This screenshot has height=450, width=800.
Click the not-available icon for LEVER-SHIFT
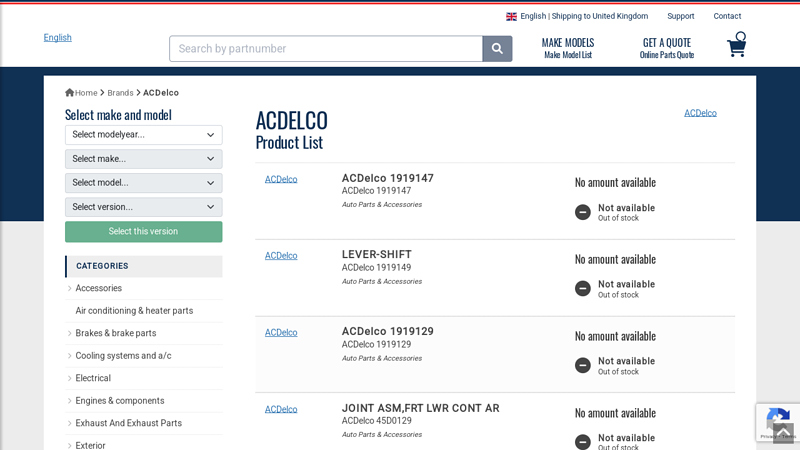(x=583, y=289)
